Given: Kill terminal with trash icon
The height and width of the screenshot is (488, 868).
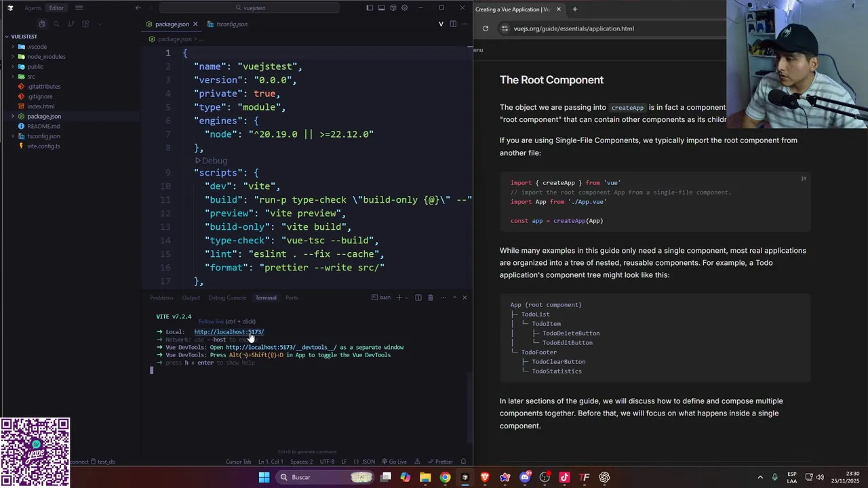Looking at the screenshot, I should pos(430,298).
